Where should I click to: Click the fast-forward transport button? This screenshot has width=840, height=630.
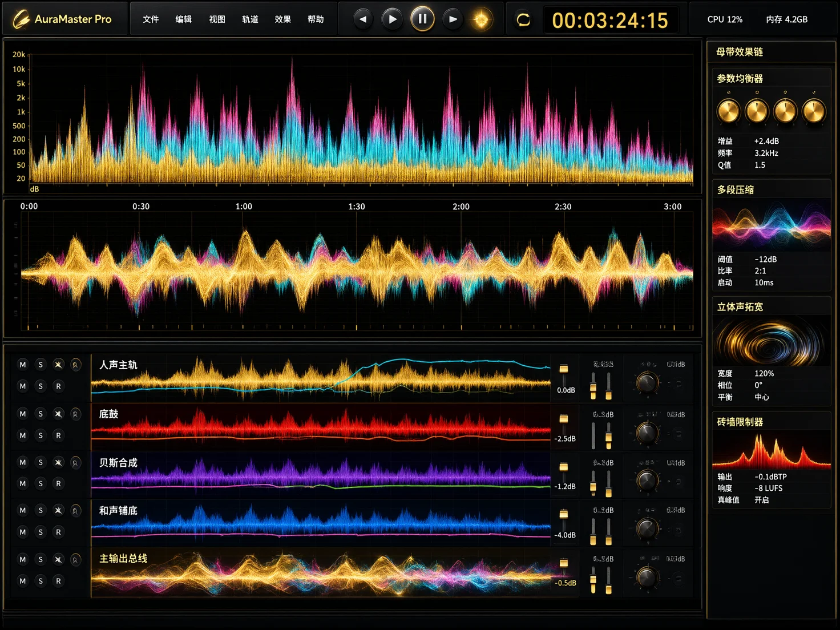click(453, 19)
